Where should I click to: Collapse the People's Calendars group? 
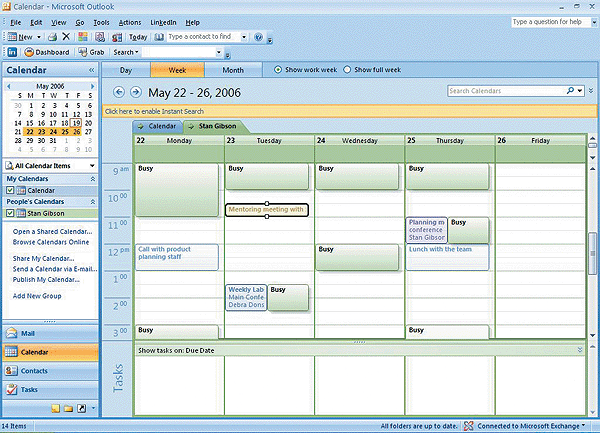point(93,202)
